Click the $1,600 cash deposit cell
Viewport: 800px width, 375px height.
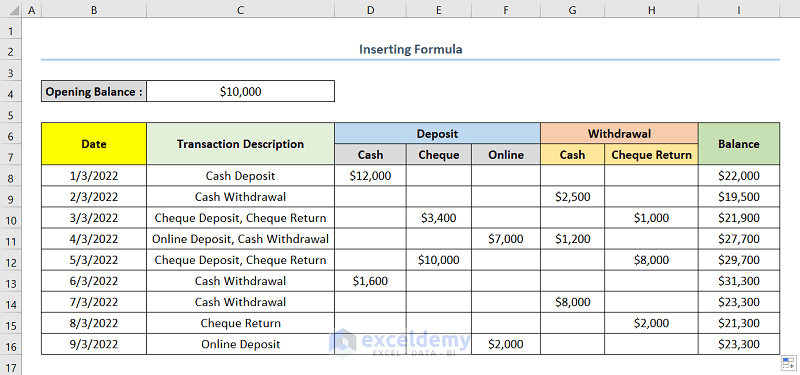click(x=370, y=281)
